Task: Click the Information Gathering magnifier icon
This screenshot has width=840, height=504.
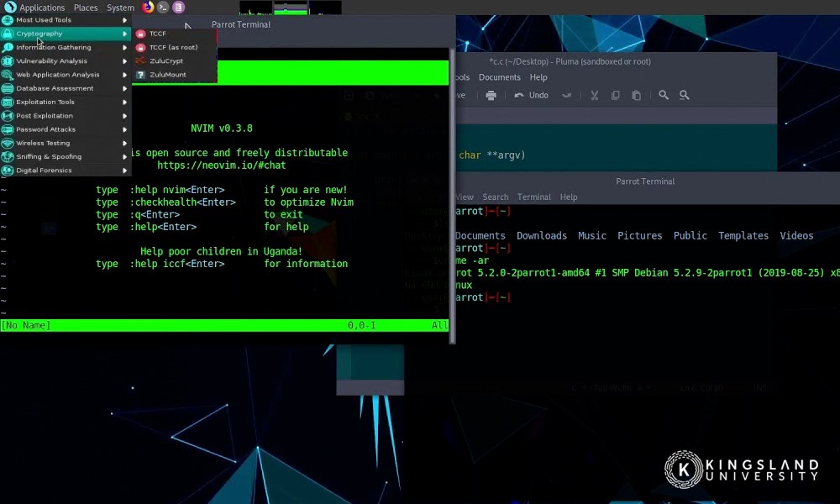Action: point(8,47)
